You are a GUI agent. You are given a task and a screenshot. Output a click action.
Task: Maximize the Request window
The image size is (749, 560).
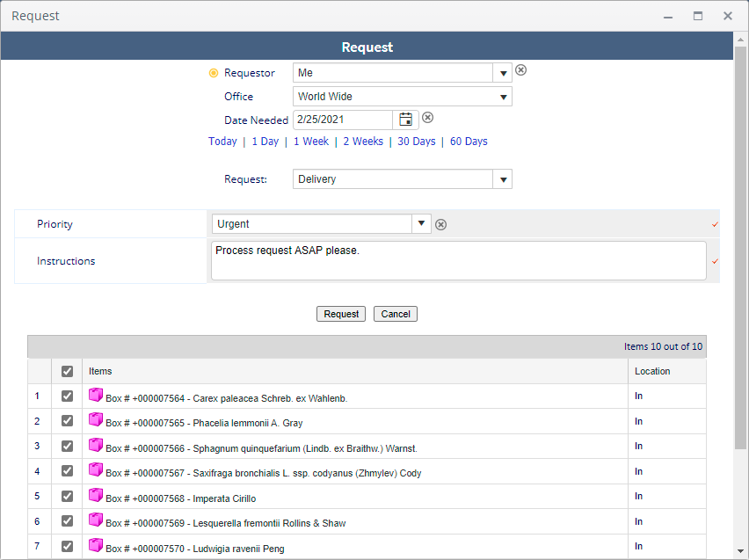(x=698, y=16)
